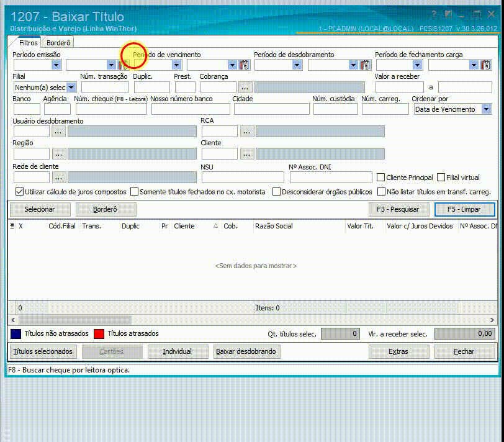Screen dimensions: 504x442
Task: Click the Fechar button
Action: coord(464,351)
